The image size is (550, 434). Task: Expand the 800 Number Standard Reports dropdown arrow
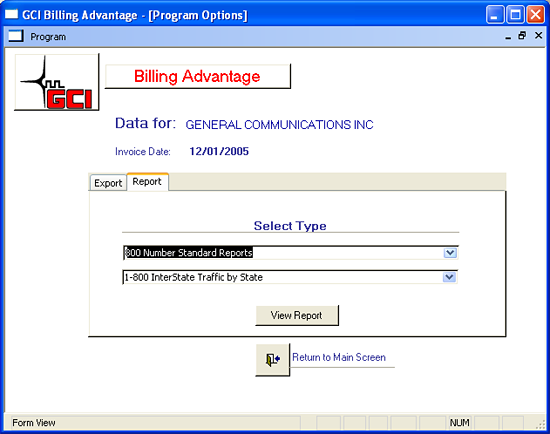pyautogui.click(x=450, y=253)
